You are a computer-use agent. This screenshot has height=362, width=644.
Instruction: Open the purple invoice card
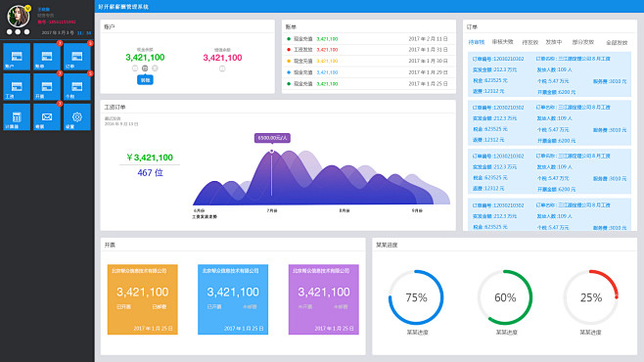[x=324, y=299]
